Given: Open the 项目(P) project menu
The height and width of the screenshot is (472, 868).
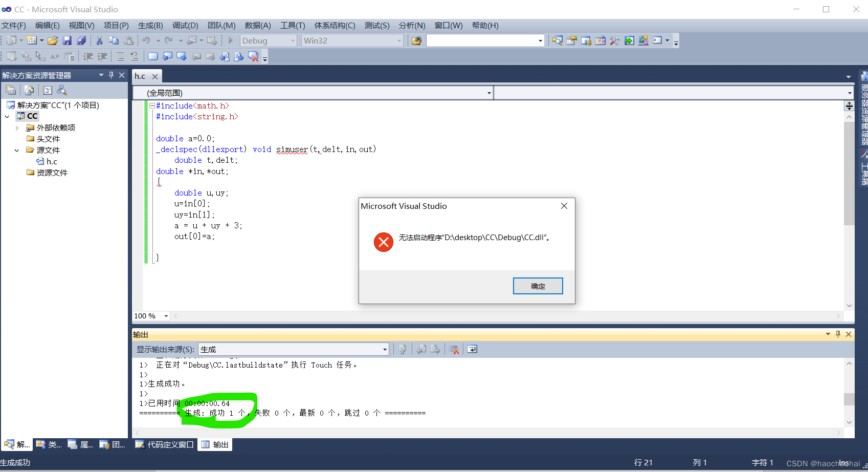Looking at the screenshot, I should [116, 25].
